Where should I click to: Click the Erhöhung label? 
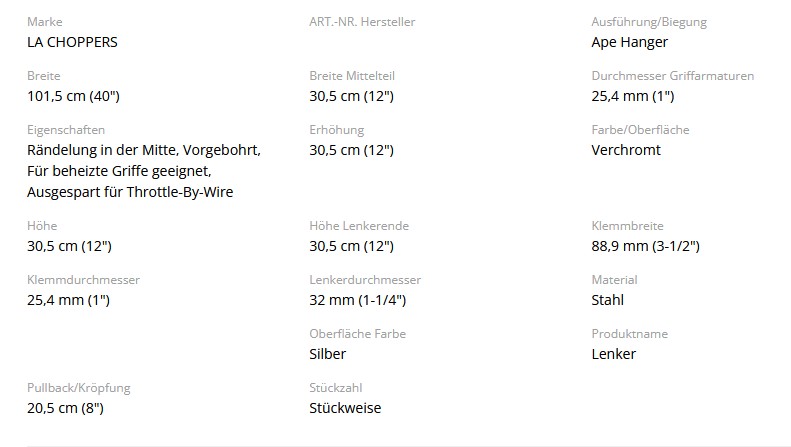coord(336,130)
